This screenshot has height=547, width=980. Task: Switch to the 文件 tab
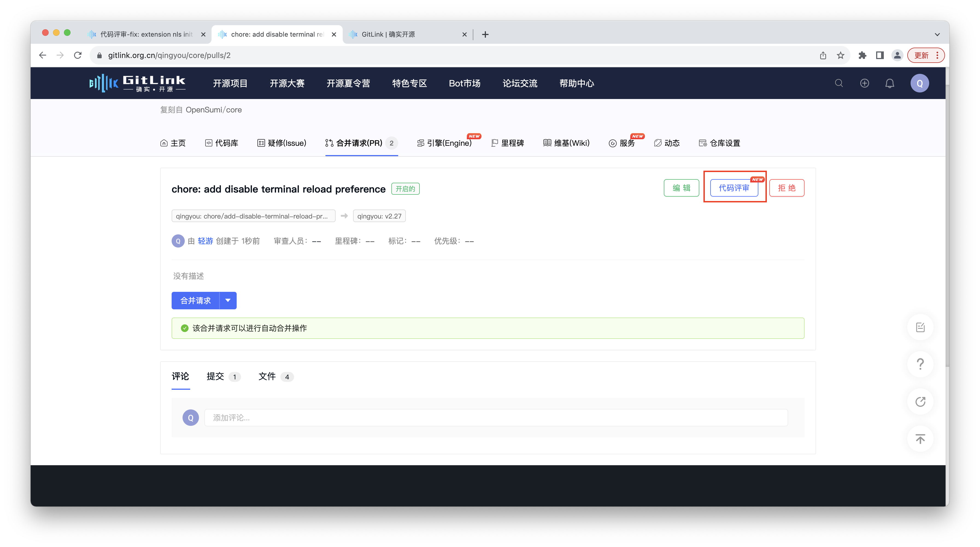point(268,376)
